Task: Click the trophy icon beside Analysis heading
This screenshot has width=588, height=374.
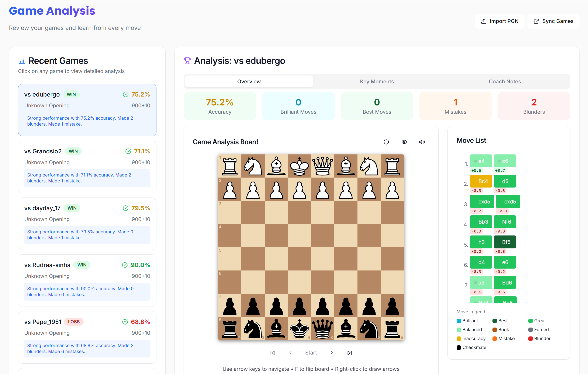Action: [187, 61]
